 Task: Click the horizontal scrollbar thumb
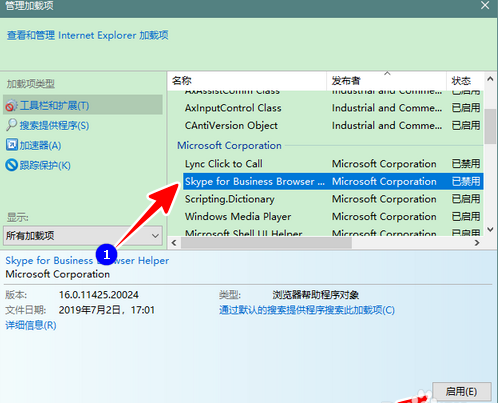[266, 243]
